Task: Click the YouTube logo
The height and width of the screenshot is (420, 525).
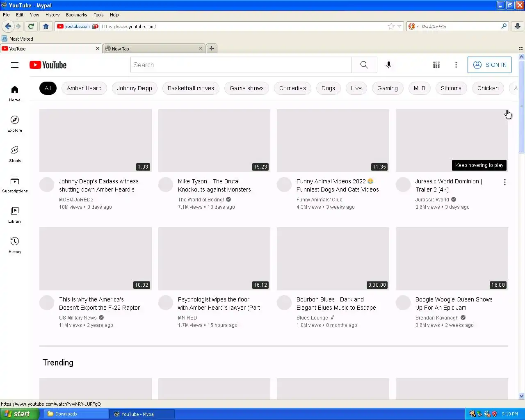Action: point(48,65)
